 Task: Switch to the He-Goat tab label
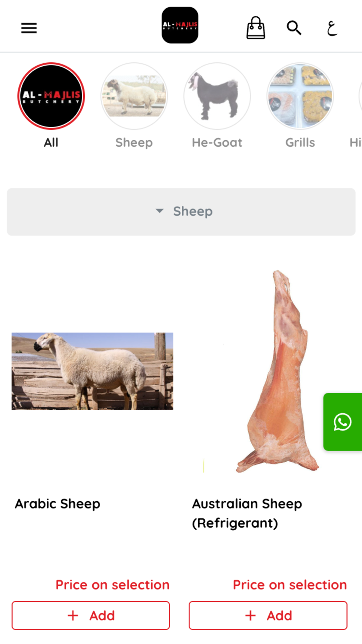[x=217, y=143]
